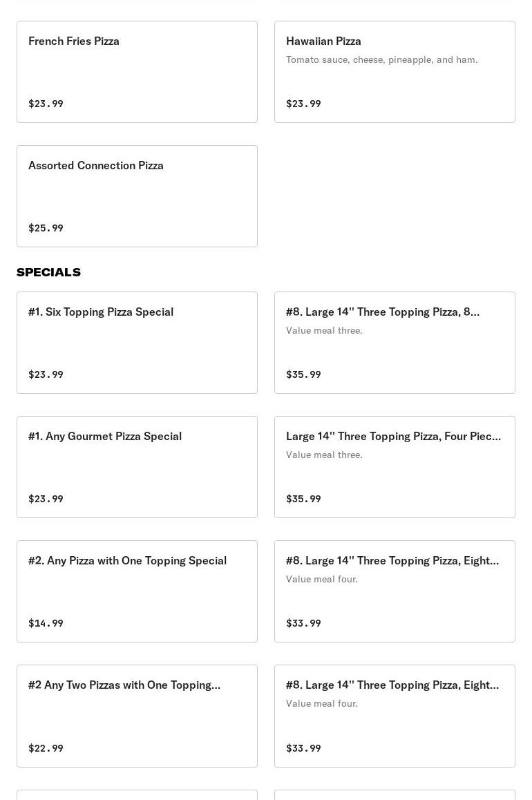Viewport: 532px width, 800px height.
Task: Open the French Fries Pizza item
Action: 137,72
